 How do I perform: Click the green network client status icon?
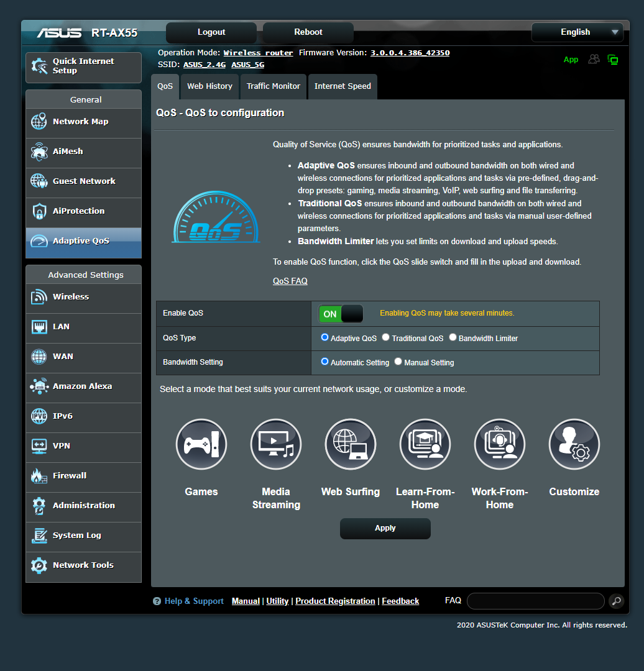click(613, 60)
